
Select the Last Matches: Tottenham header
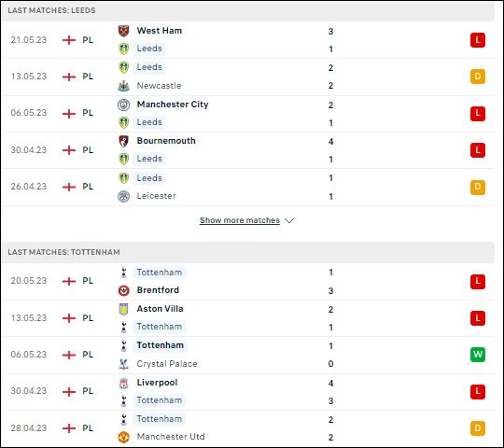pos(248,252)
